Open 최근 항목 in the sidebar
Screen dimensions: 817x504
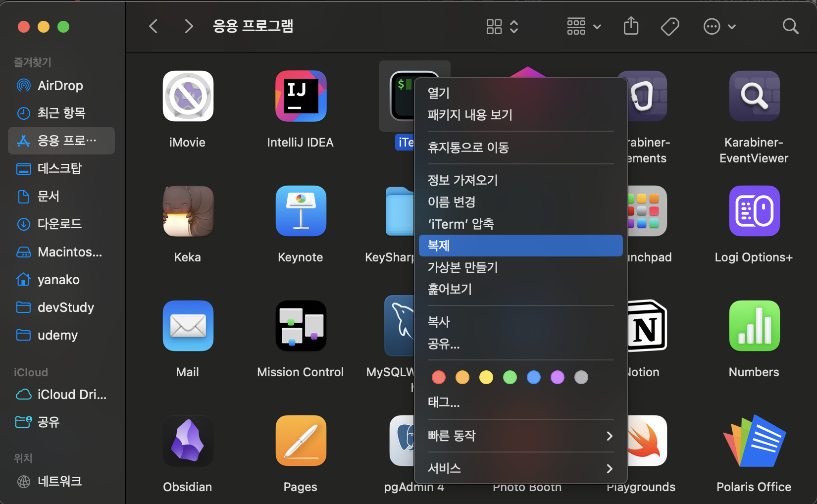(x=61, y=113)
